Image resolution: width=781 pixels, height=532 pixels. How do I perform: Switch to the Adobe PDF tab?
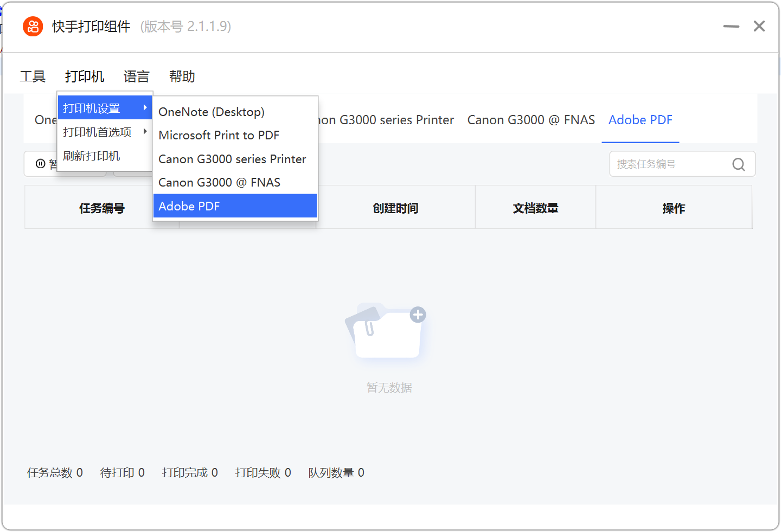tap(640, 120)
